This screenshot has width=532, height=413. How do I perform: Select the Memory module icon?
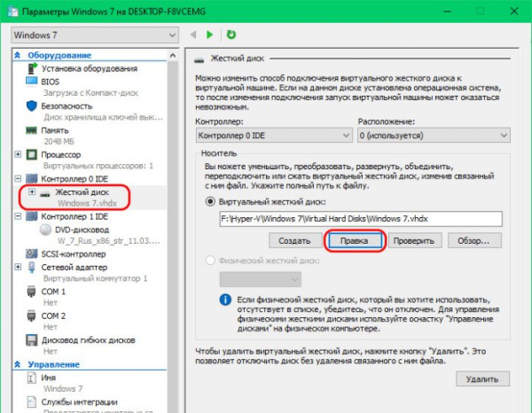(x=31, y=129)
